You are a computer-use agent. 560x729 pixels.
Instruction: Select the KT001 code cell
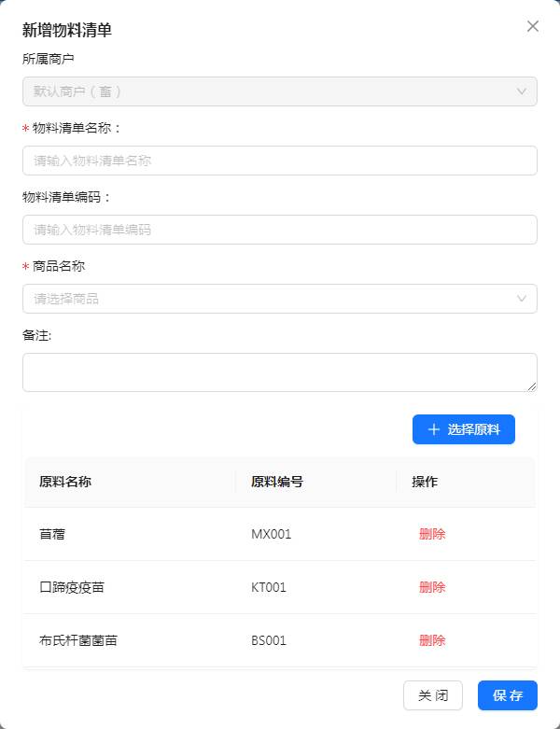pyautogui.click(x=269, y=587)
